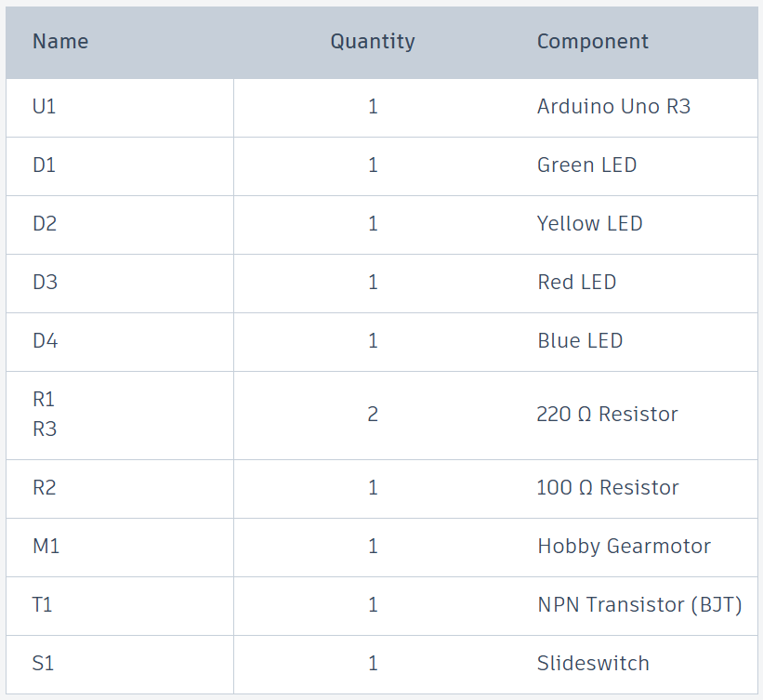Click the 100 Ω Resistor component entry
763x700 pixels.
[608, 488]
